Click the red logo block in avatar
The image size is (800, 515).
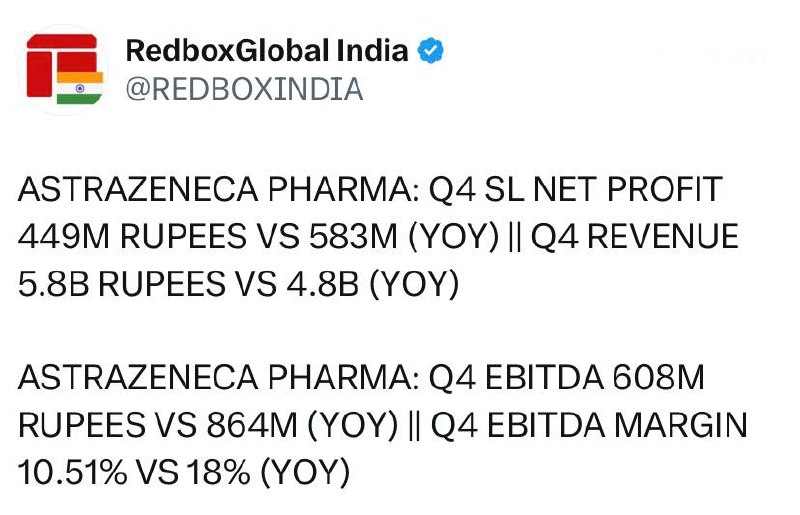point(39,74)
